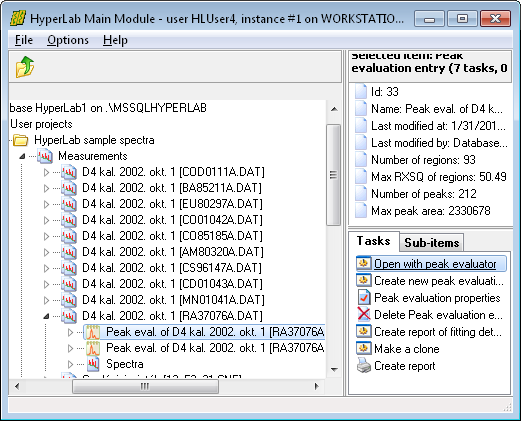Select D4 kal. 2002. okt. 1 [CO85185A.DAT]
This screenshot has height=421, width=521.
[x=172, y=236]
